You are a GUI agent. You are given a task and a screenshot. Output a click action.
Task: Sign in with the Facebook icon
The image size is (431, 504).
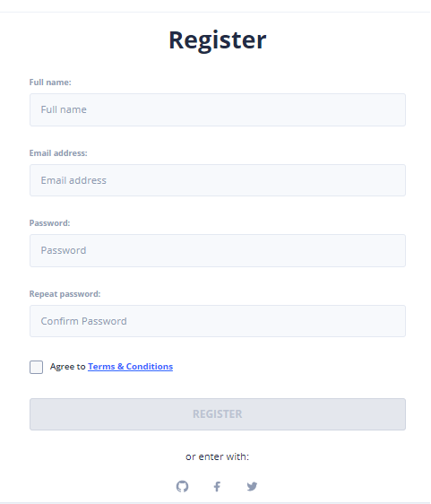click(217, 486)
